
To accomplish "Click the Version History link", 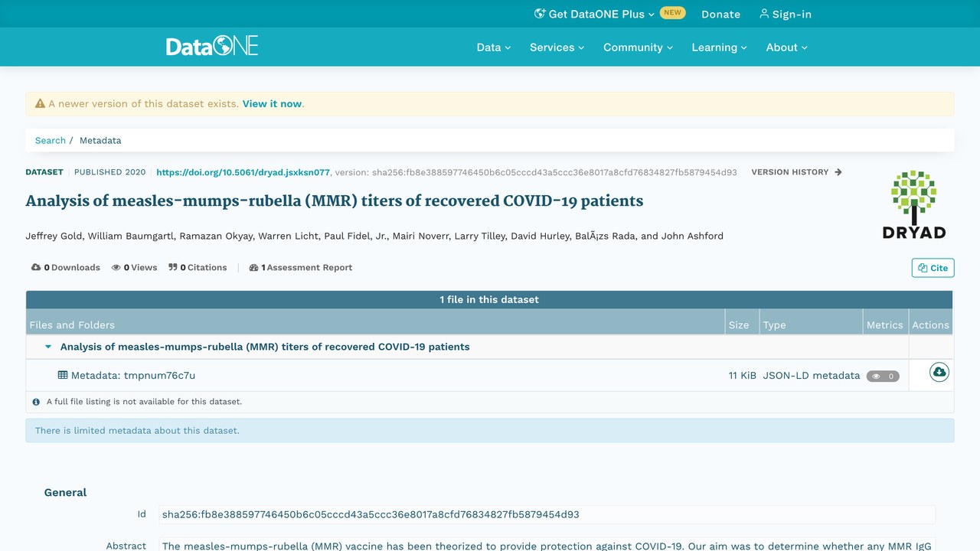I will click(796, 172).
